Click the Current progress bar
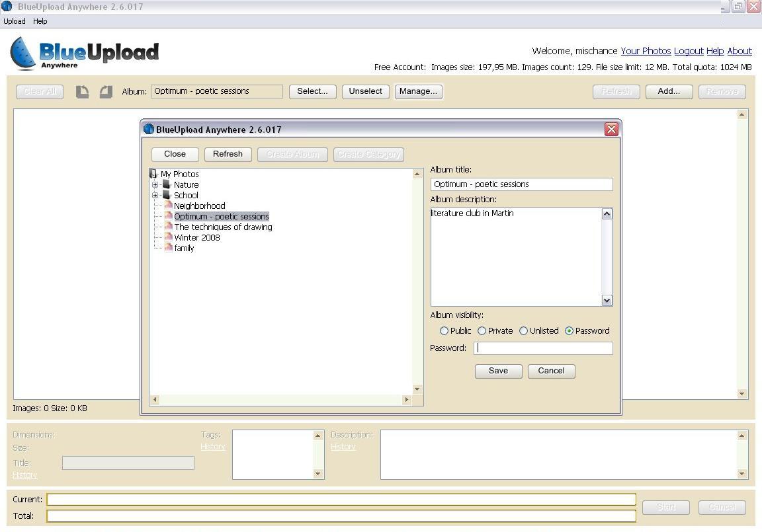Screen dimensions: 762x532 point(341,500)
